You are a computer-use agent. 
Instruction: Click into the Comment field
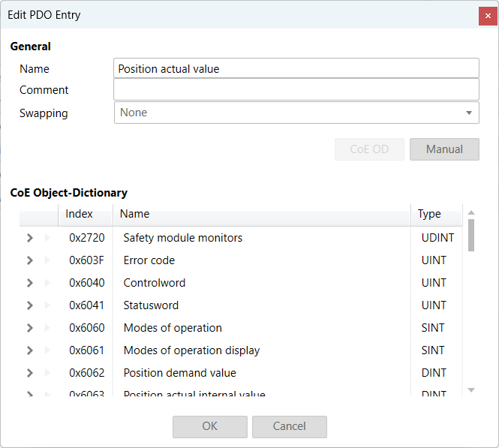pyautogui.click(x=296, y=90)
